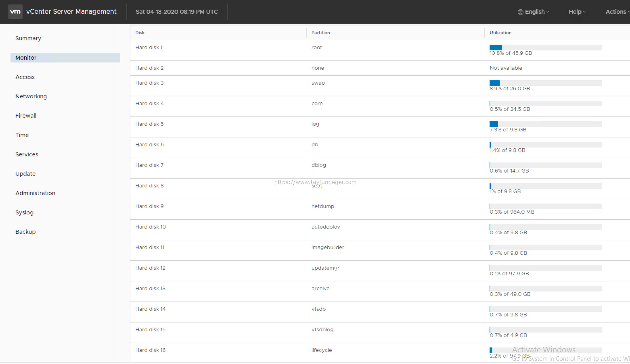Viewport: 630px width, 364px height.
Task: Open Networking settings
Action: click(31, 96)
